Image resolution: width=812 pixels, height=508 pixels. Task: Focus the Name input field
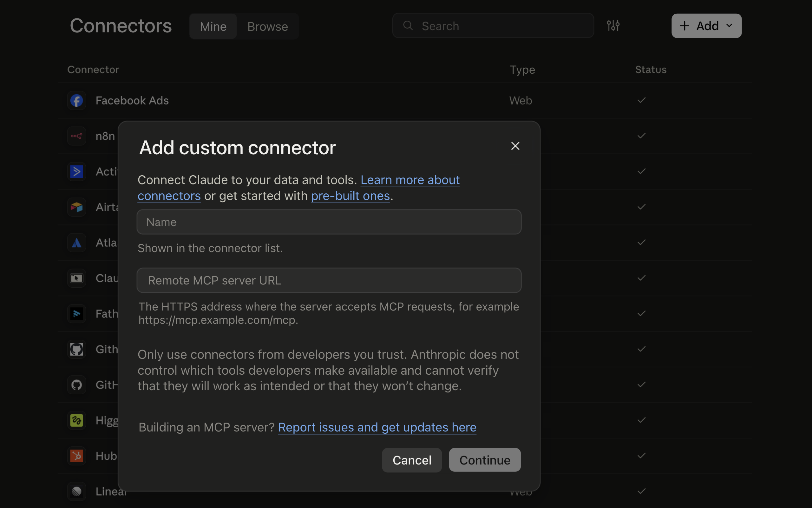[329, 222]
